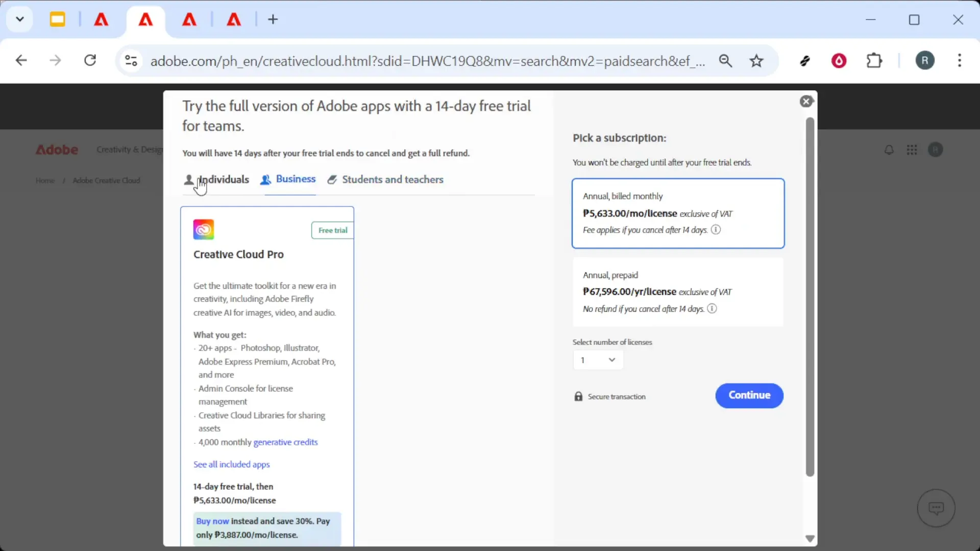980x551 pixels.
Task: Open the Extensions puzzle piece menu
Action: pos(874,61)
